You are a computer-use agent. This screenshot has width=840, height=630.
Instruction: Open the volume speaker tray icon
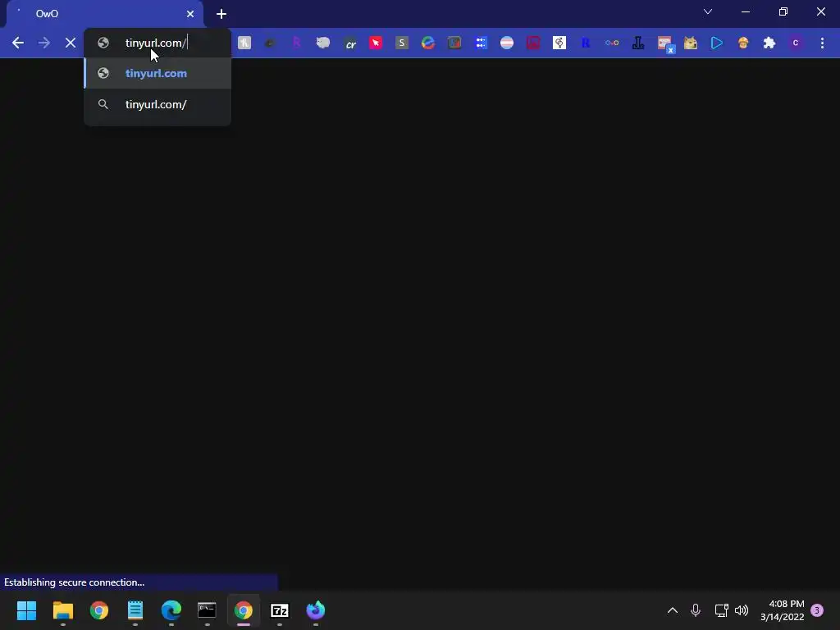[x=742, y=610]
